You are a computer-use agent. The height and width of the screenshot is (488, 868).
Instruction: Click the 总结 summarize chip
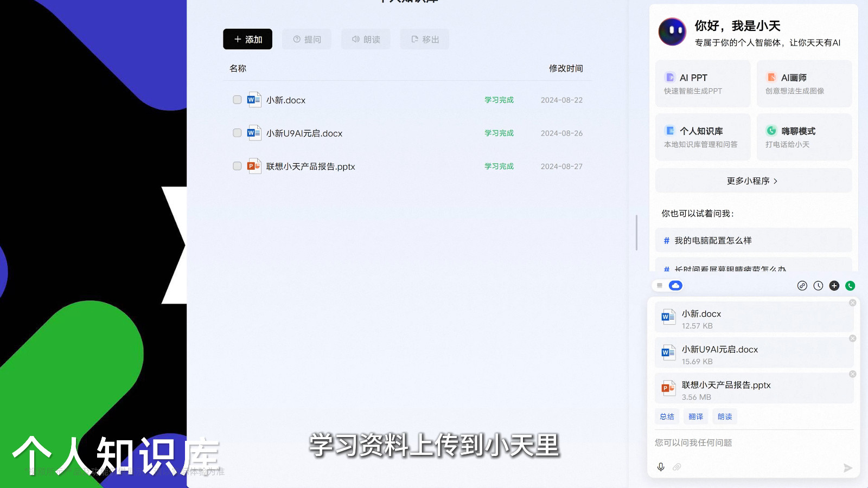tap(667, 416)
